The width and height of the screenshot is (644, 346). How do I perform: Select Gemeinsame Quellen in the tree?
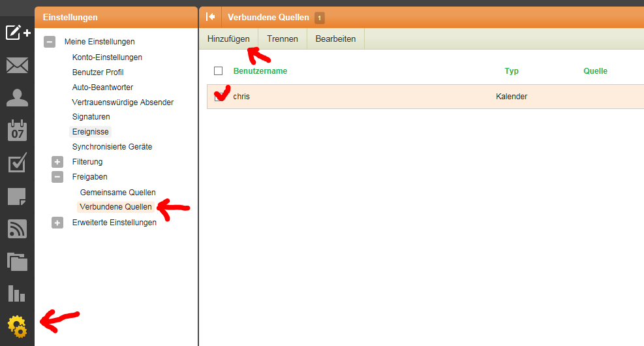tap(117, 193)
